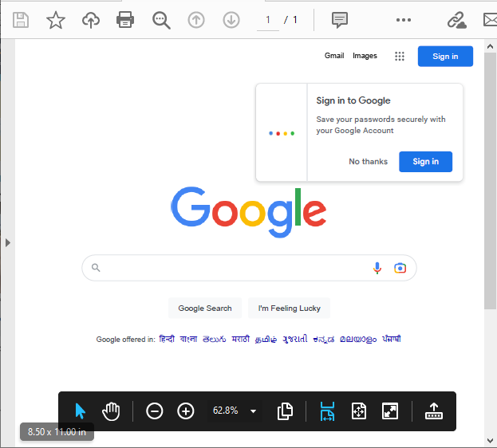Fit one full page to window
Viewport: 497px width, 448px height.
click(x=359, y=411)
